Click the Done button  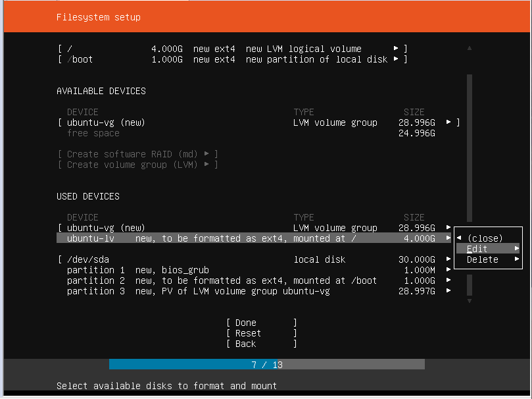pyautogui.click(x=262, y=323)
